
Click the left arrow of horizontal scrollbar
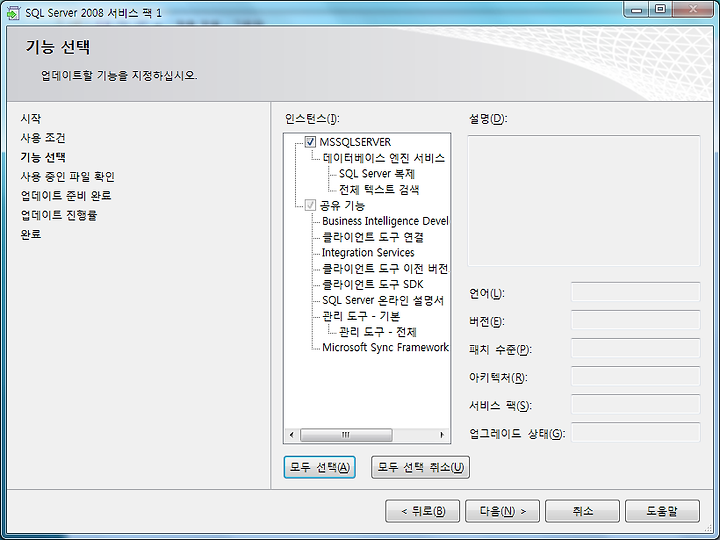[292, 435]
